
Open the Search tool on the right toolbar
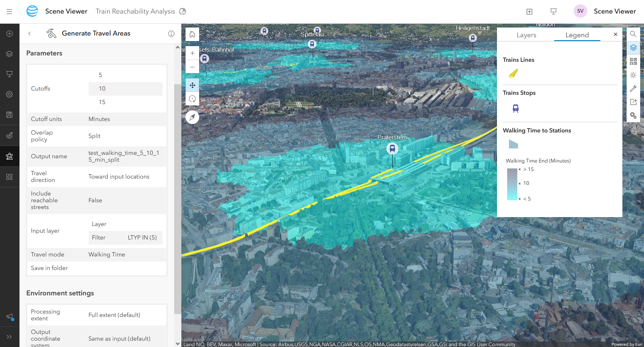click(x=633, y=34)
